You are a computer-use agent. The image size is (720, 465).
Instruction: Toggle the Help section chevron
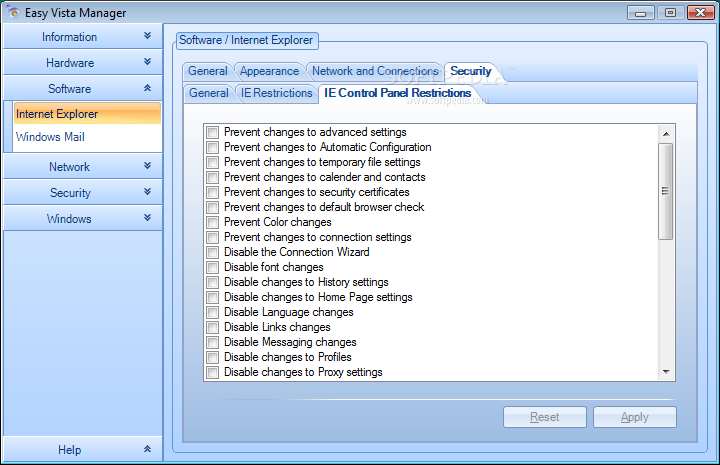(147, 448)
